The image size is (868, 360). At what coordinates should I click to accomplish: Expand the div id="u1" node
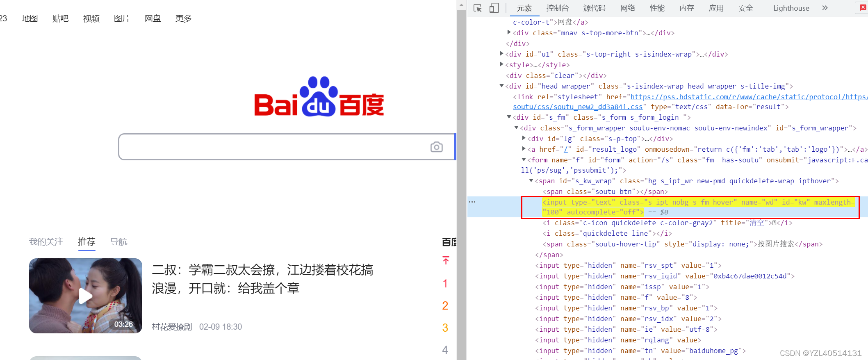pyautogui.click(x=501, y=54)
